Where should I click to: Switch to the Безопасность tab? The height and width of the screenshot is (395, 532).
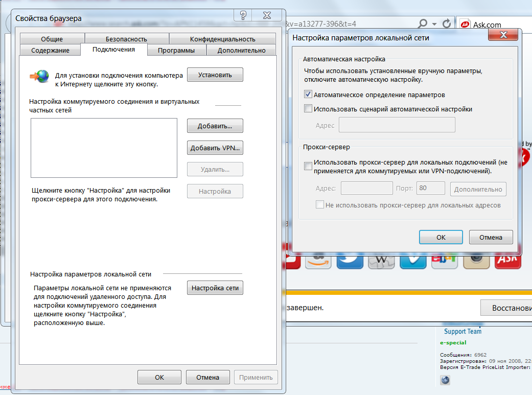click(127, 39)
